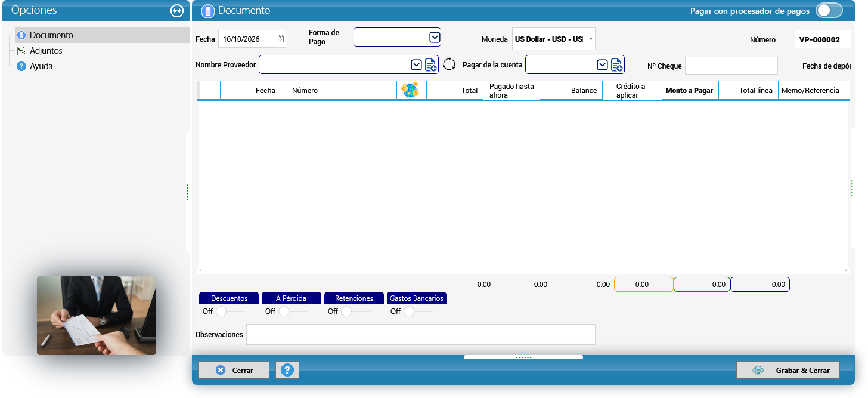Click the Fecha column header

tap(266, 91)
